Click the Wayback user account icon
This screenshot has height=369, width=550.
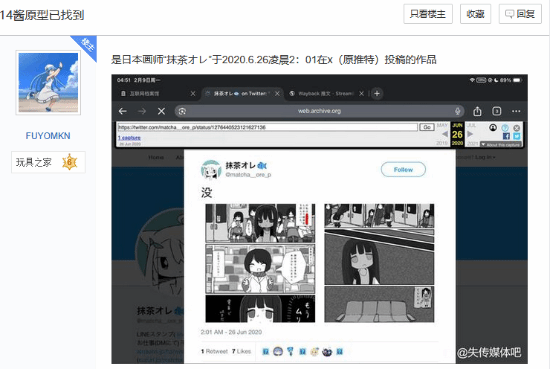493,128
